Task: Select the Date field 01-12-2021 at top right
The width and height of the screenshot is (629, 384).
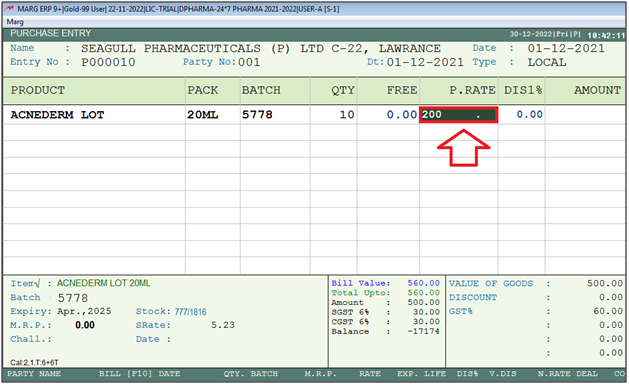Action: click(x=566, y=49)
